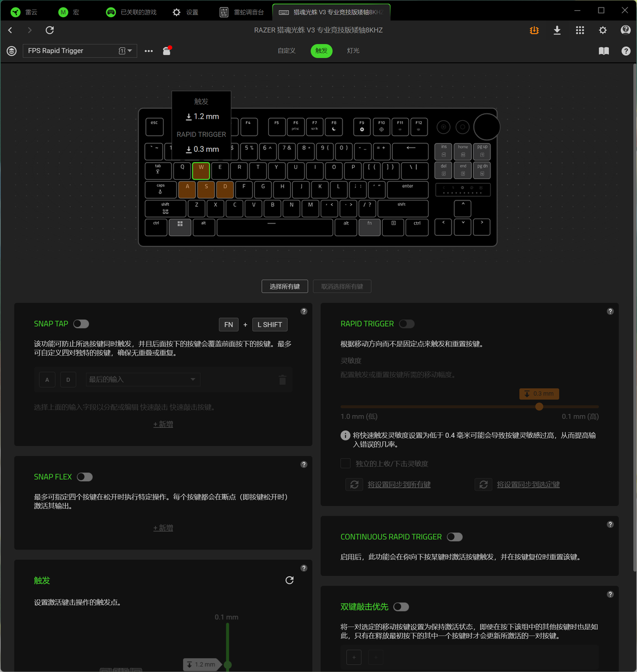Click the info icon in the sensitivity warning

(345, 435)
